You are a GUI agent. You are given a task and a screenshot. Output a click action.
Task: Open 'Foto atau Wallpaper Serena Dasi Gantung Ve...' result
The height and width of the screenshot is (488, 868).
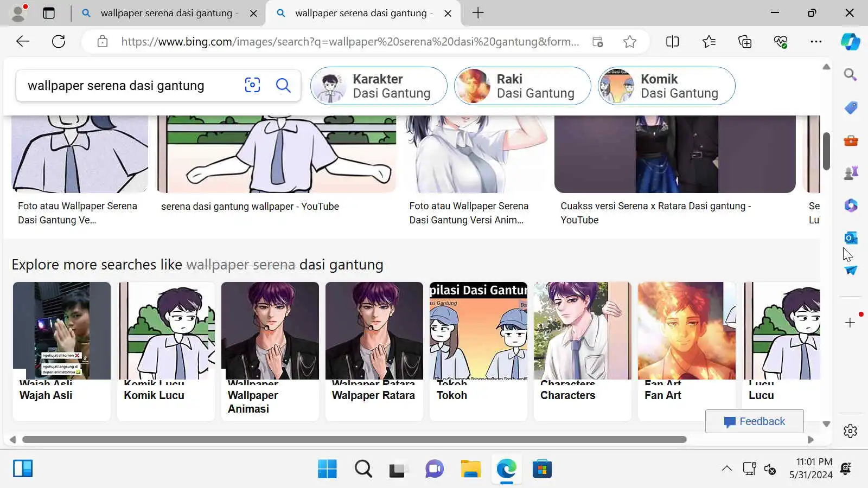[78, 213]
